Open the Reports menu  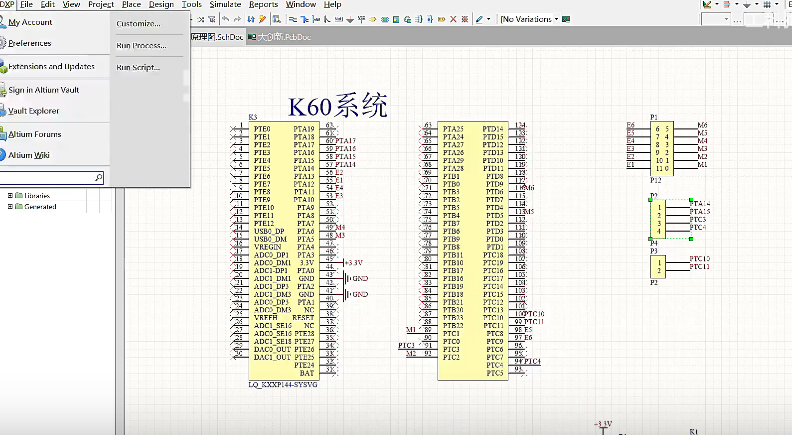point(263,4)
